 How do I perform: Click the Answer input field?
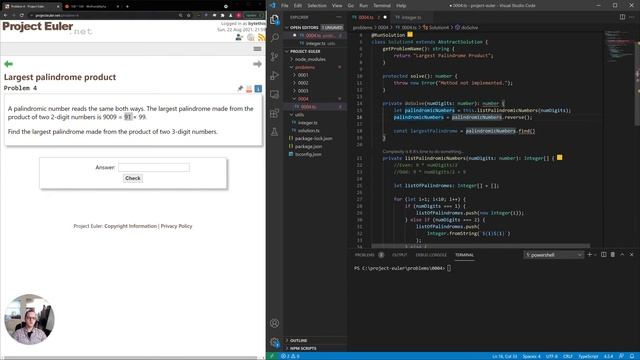[x=154, y=167]
